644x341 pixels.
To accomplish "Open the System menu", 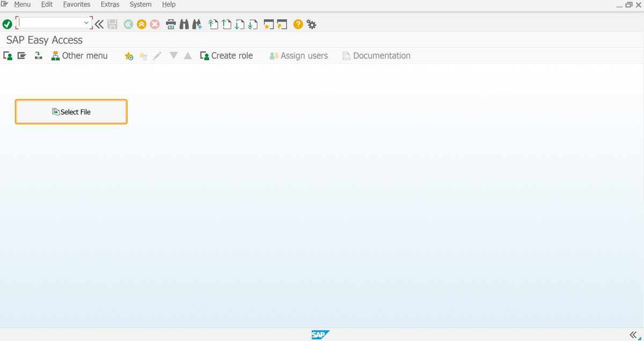I will coord(141,4).
